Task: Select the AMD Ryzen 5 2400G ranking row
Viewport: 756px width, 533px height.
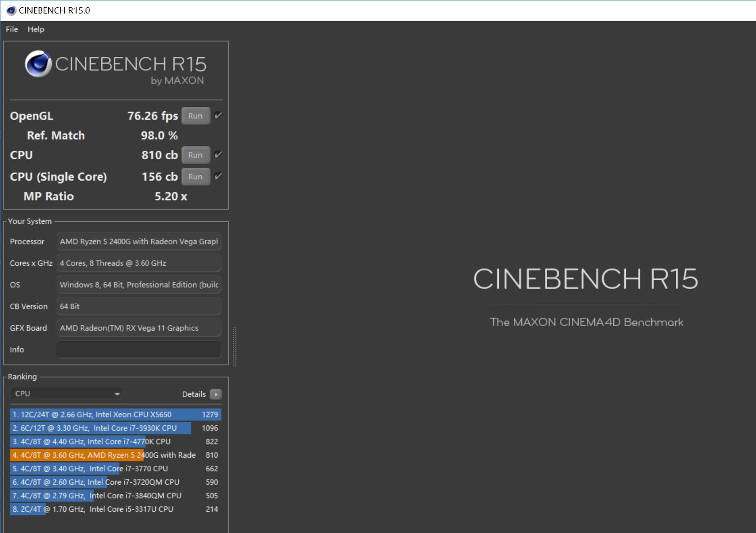Action: click(116, 455)
